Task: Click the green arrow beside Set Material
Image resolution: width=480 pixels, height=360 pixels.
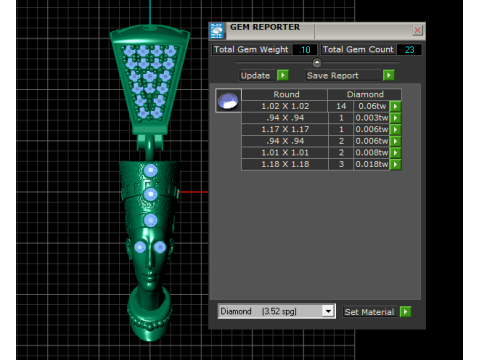Action: point(405,312)
